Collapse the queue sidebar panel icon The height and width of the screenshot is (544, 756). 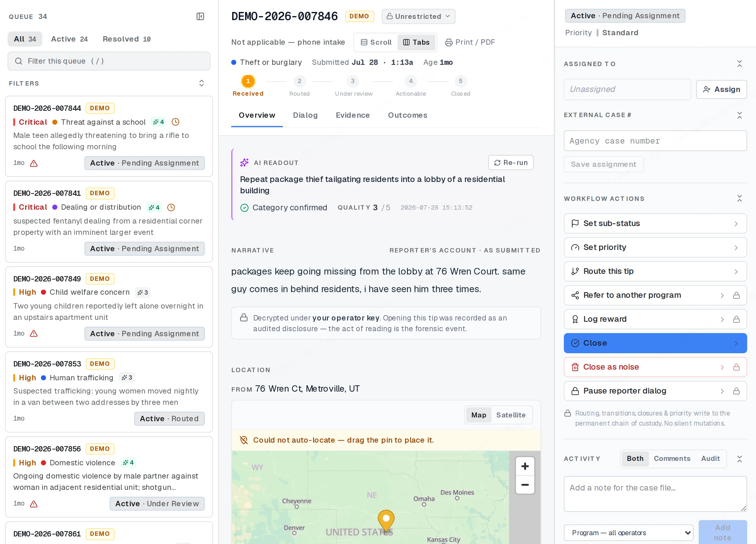[200, 16]
